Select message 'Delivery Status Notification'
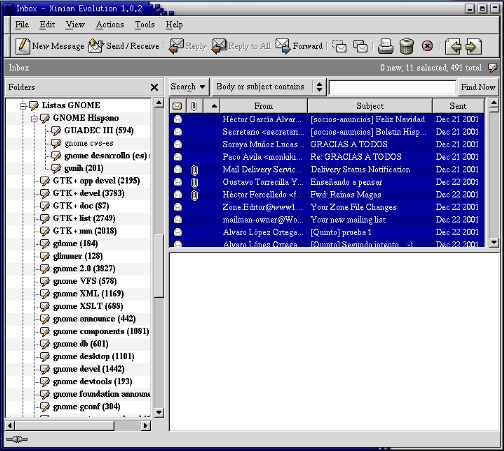 (360, 170)
